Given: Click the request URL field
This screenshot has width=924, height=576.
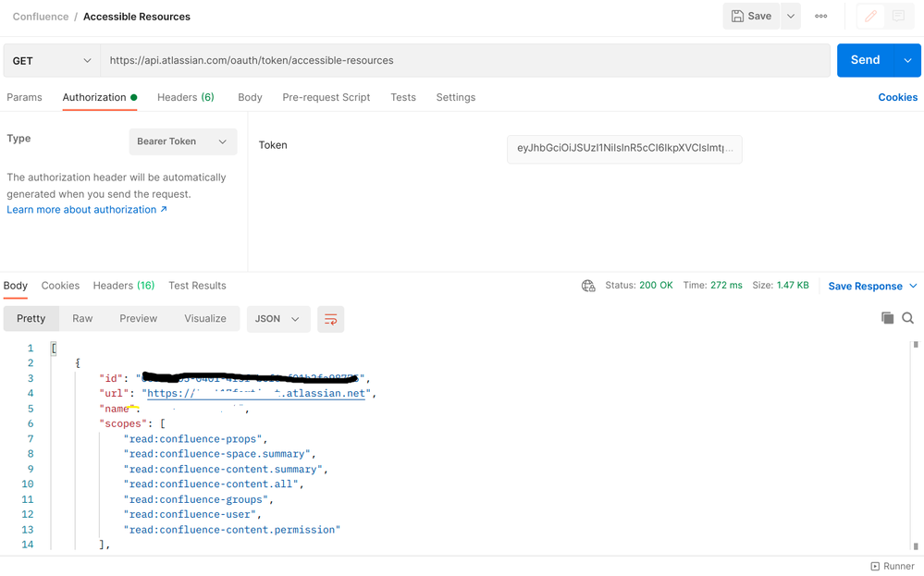Looking at the screenshot, I should pos(465,61).
